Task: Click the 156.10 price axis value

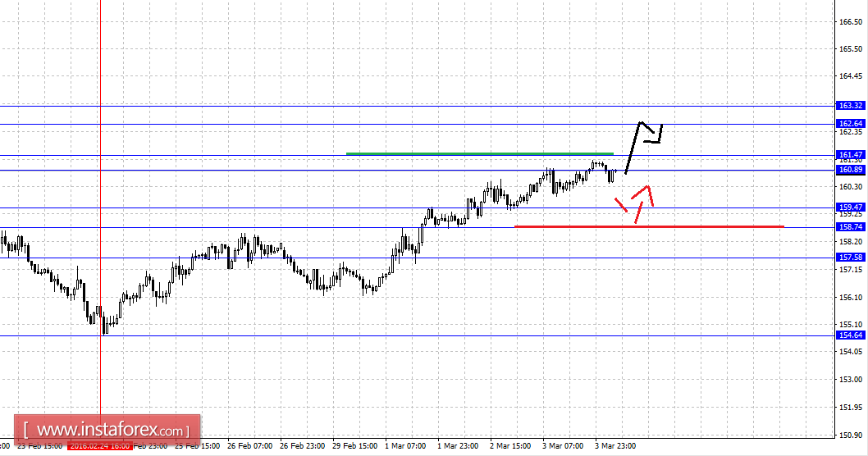Action: [851, 297]
